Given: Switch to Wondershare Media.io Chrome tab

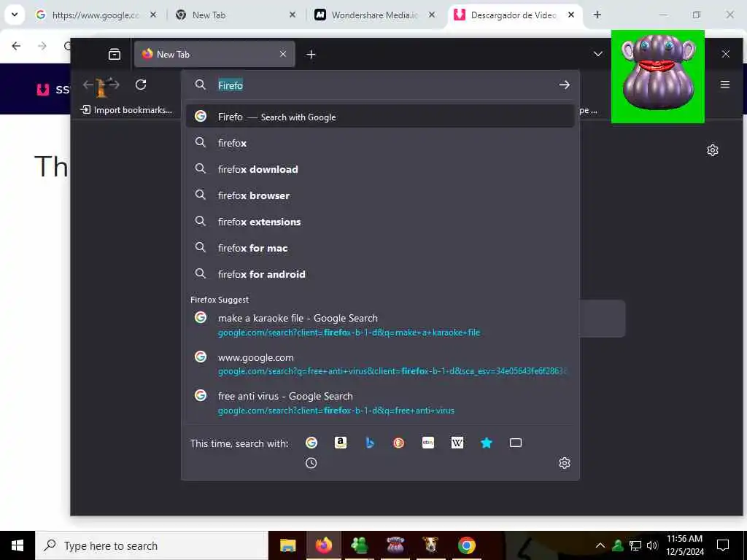Looking at the screenshot, I should tap(374, 15).
